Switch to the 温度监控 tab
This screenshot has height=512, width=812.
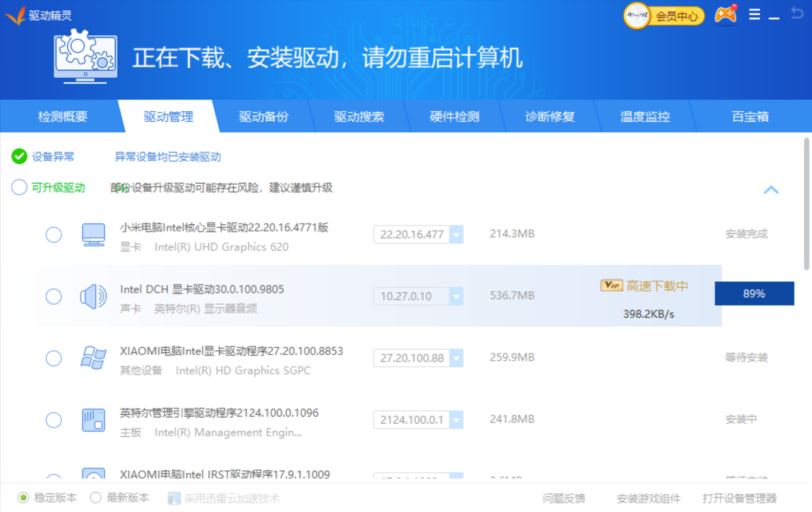coord(645,117)
